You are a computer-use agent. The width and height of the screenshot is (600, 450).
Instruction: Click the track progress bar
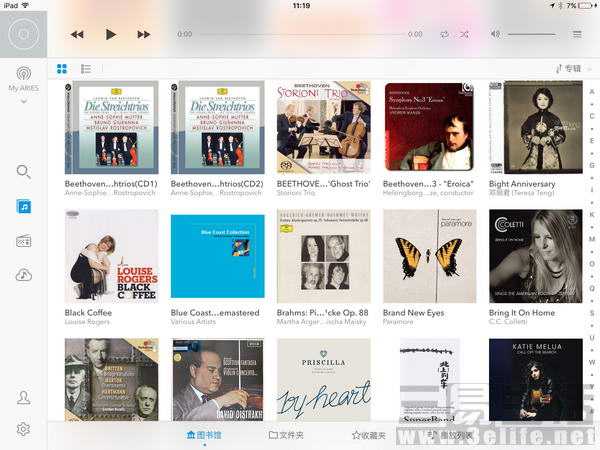pyautogui.click(x=301, y=34)
